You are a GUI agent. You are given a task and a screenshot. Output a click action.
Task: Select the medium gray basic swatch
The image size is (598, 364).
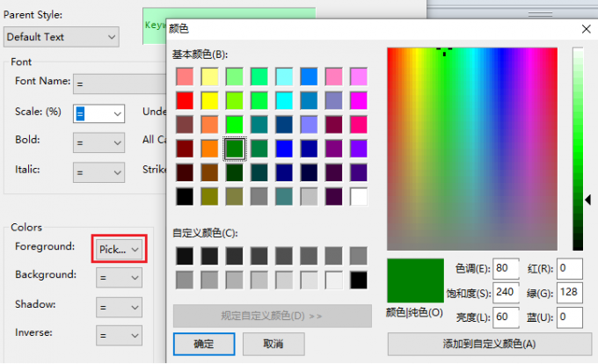tap(259, 197)
